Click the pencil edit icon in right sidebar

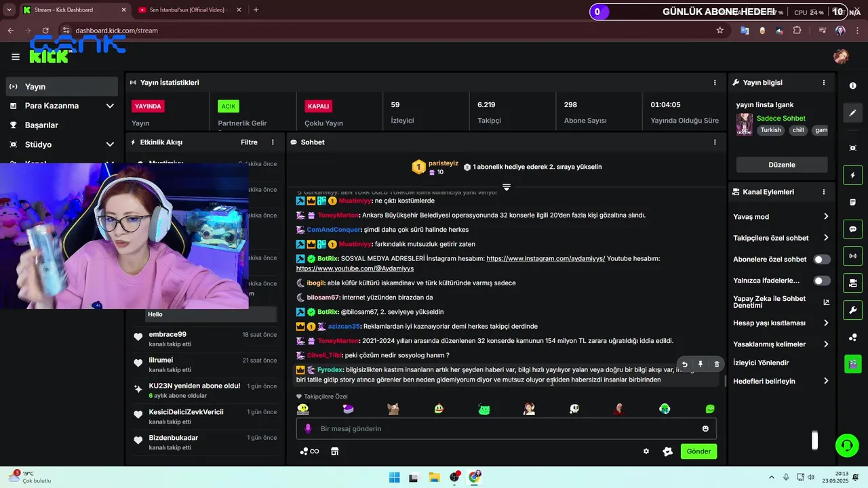pos(852,113)
